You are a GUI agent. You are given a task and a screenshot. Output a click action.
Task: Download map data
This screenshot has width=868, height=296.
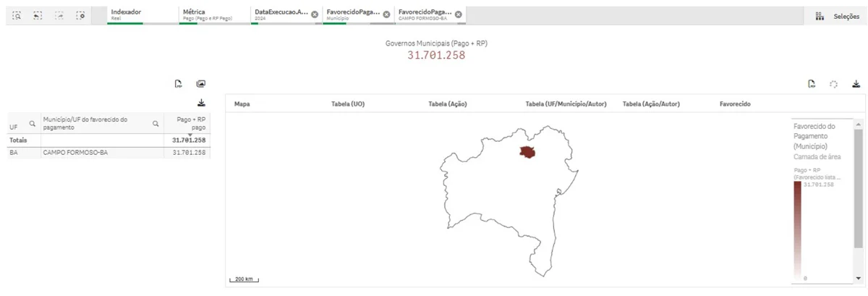(856, 84)
